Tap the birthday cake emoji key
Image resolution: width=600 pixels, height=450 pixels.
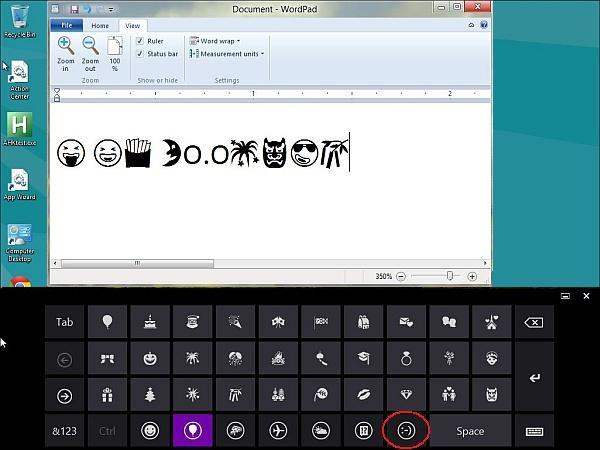click(x=150, y=322)
